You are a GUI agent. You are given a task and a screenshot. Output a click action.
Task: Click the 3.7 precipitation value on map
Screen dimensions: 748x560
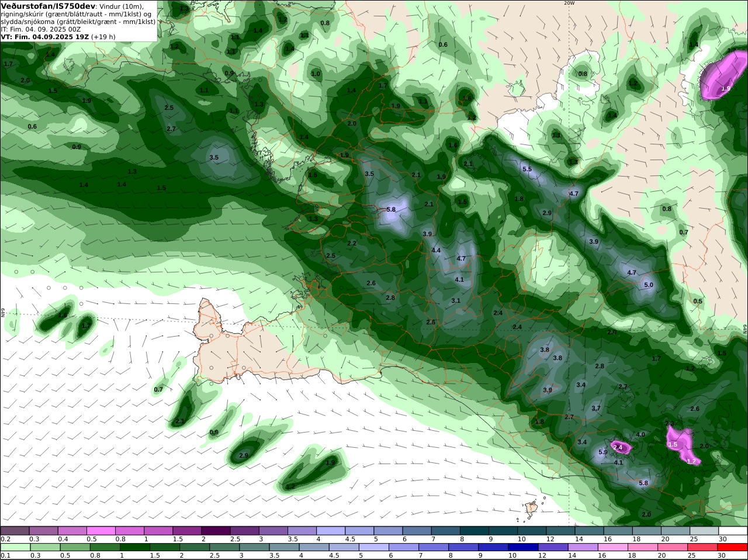[x=596, y=408]
